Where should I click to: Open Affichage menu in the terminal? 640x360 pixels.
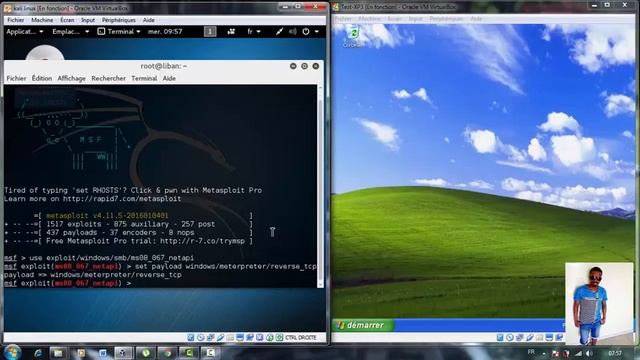click(x=71, y=78)
